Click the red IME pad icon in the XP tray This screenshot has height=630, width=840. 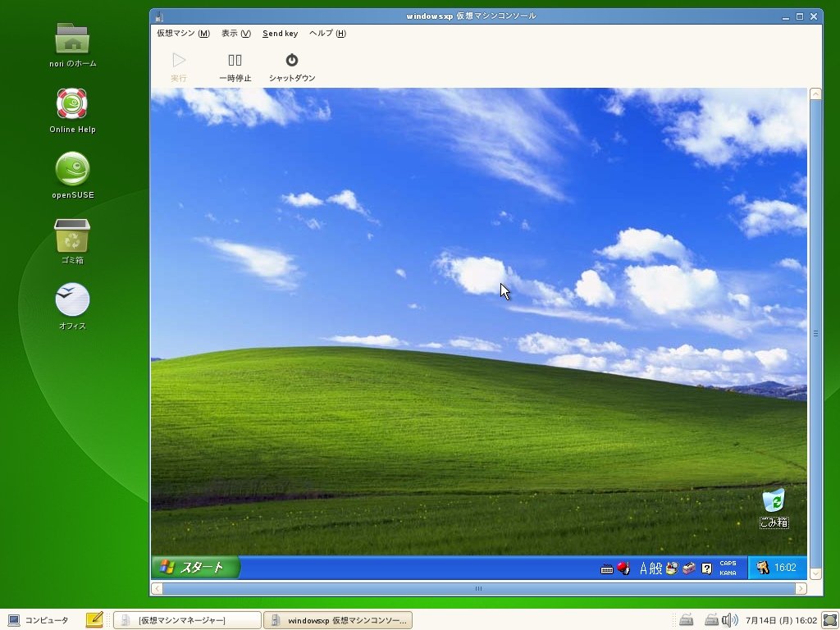click(623, 568)
